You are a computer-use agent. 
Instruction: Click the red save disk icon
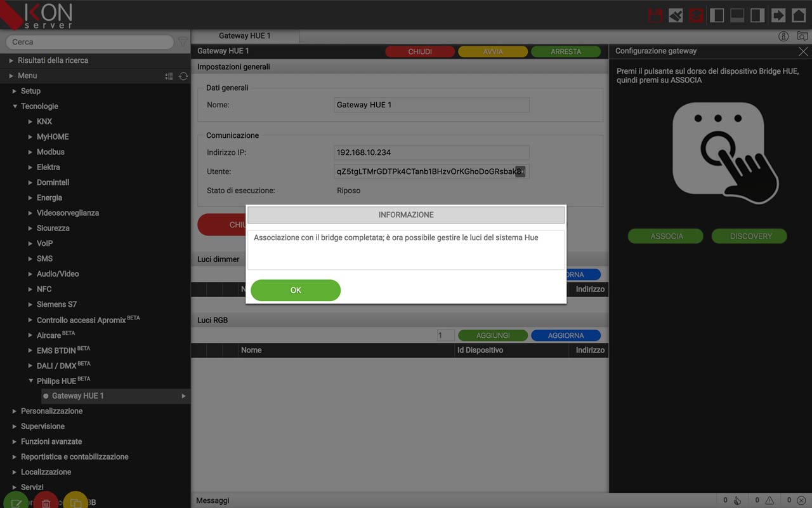pyautogui.click(x=655, y=15)
